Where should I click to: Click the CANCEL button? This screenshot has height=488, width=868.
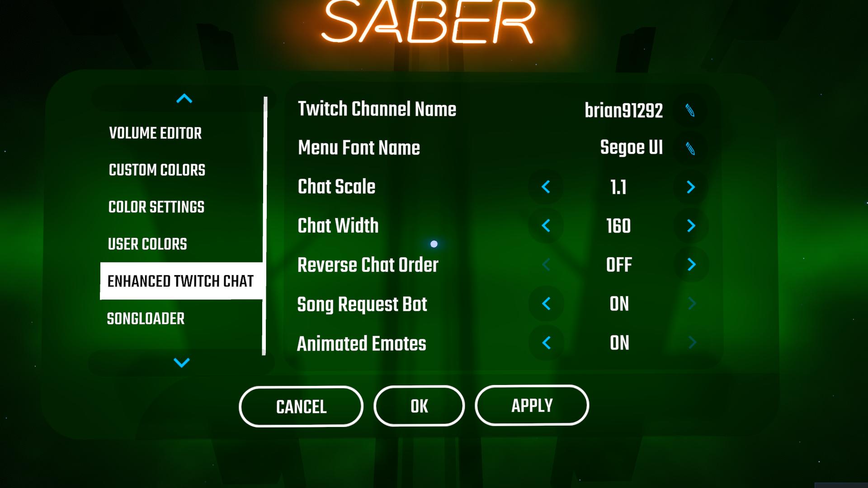pos(301,406)
